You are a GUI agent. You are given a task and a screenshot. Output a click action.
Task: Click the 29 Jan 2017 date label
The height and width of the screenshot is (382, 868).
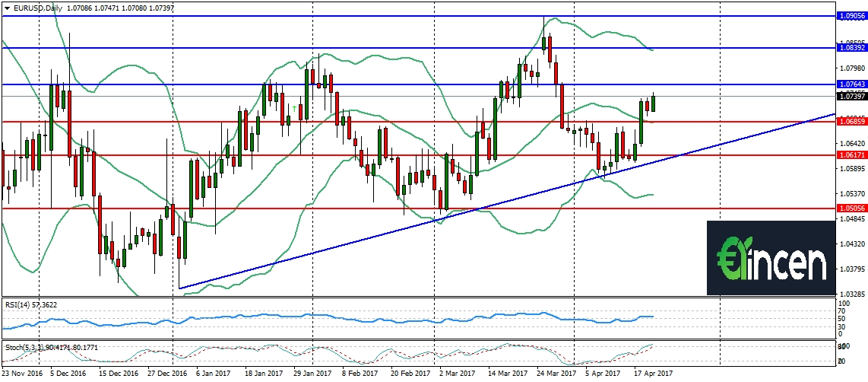click(312, 374)
